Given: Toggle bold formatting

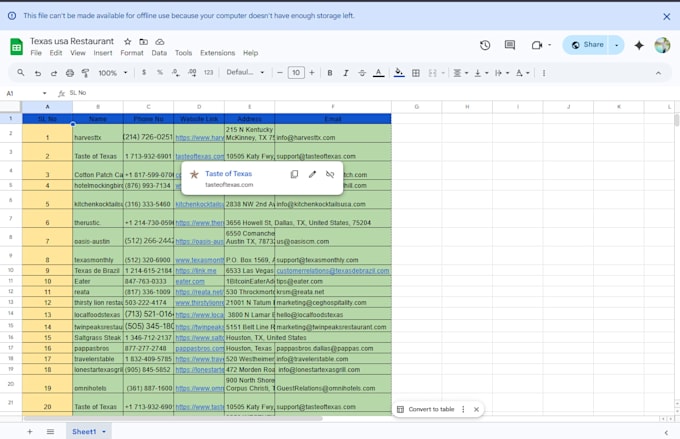Looking at the screenshot, I should (x=330, y=73).
